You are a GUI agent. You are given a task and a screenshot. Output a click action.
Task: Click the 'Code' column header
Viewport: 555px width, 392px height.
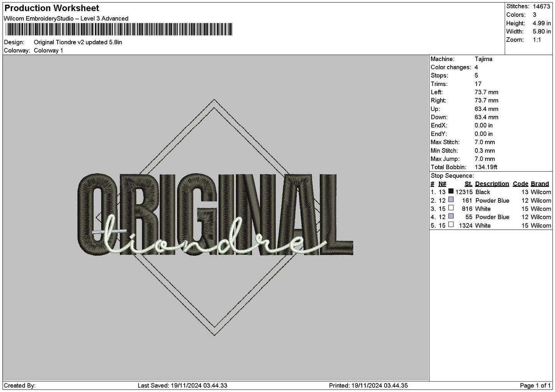click(x=520, y=184)
